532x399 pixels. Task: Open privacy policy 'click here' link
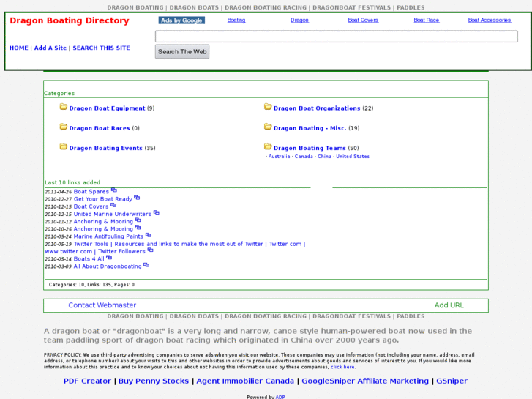click(x=342, y=367)
